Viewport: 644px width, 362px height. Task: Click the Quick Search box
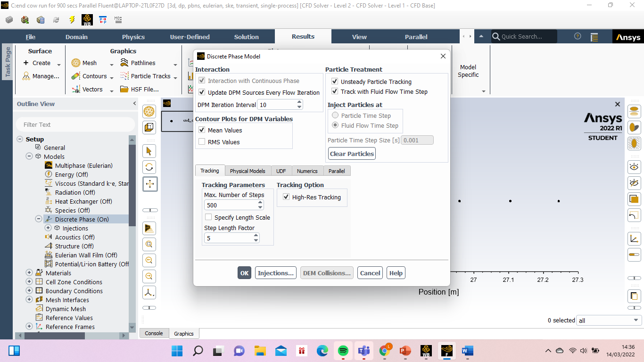pyautogui.click(x=524, y=37)
